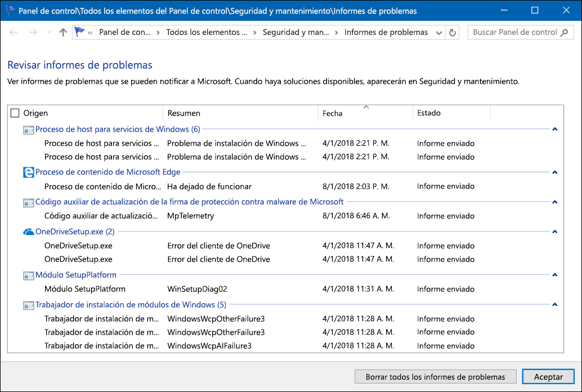The width and height of the screenshot is (582, 392).
Task: Click the icon beside Proceso de host para servicios
Action: click(29, 130)
